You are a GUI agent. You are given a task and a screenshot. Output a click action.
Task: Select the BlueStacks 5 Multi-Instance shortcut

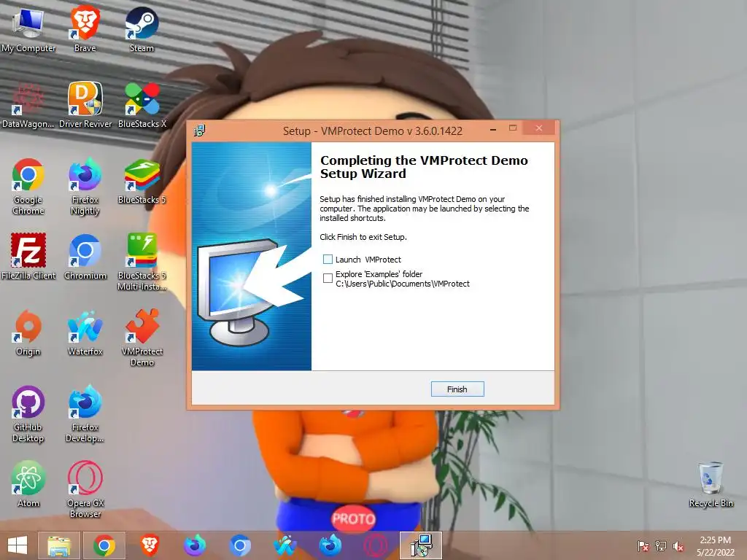(142, 262)
